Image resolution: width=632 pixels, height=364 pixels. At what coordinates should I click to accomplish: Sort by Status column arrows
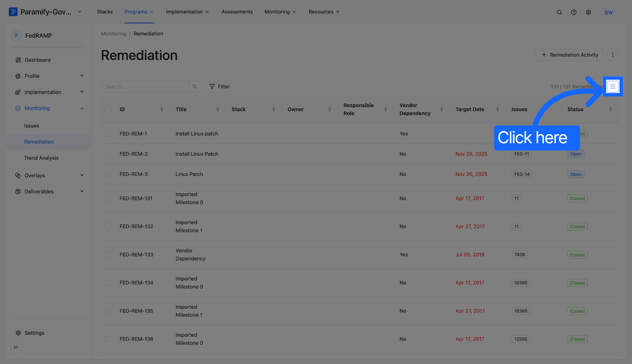tap(611, 109)
